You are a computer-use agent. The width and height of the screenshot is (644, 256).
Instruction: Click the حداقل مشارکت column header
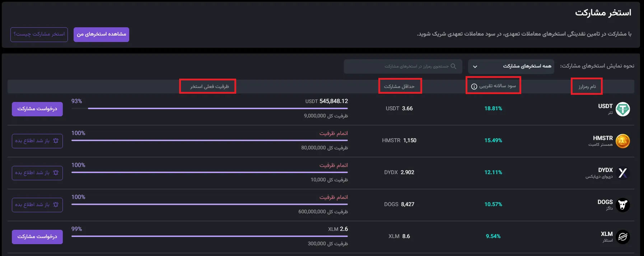click(x=399, y=87)
